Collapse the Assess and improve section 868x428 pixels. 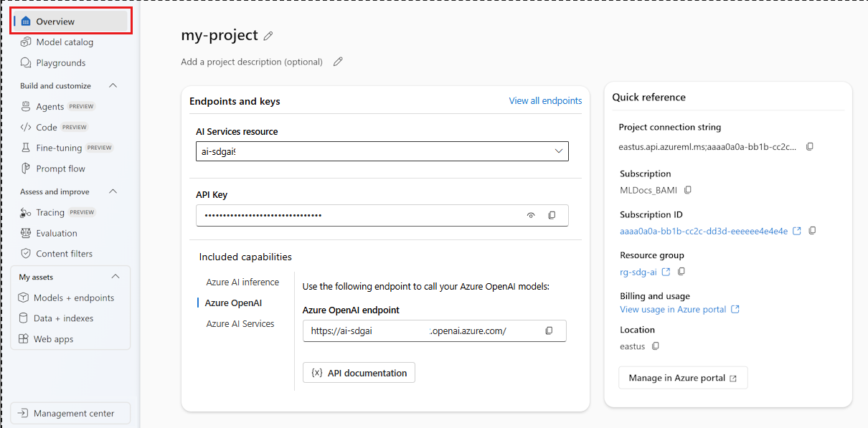pyautogui.click(x=113, y=191)
